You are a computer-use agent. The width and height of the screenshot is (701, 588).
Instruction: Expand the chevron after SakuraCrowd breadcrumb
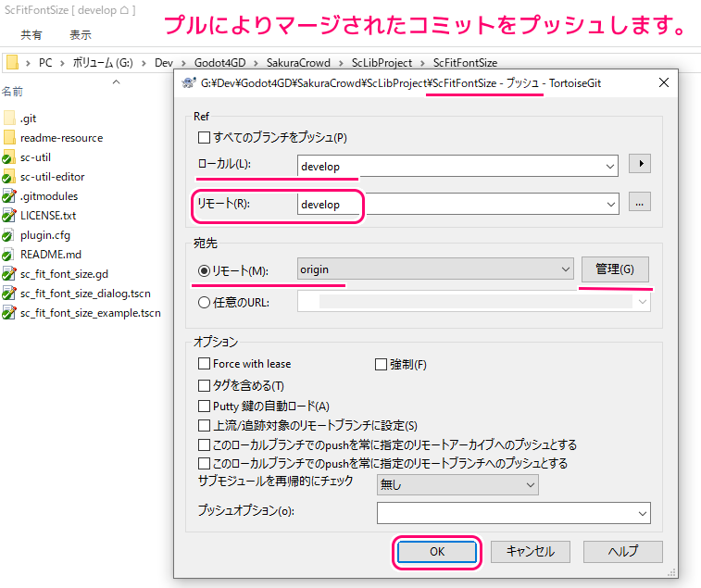341,63
